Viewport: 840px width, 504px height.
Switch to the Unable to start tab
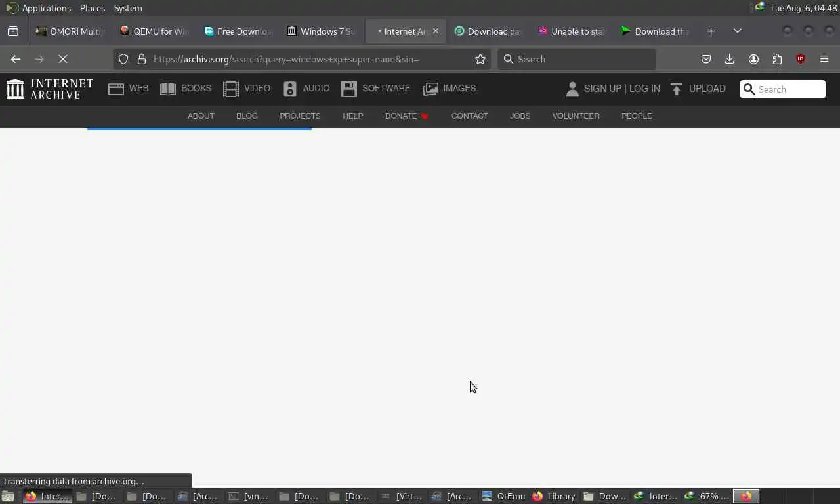[x=572, y=31]
